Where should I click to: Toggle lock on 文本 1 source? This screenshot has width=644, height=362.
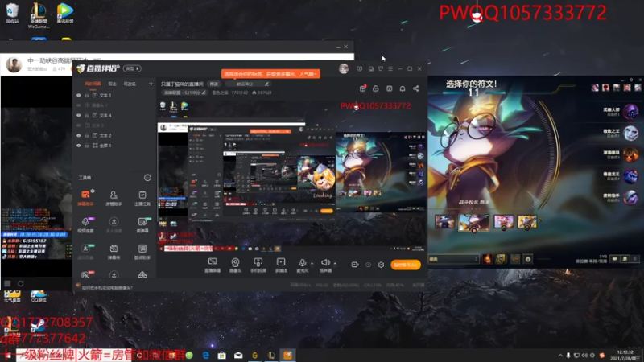coord(87,95)
